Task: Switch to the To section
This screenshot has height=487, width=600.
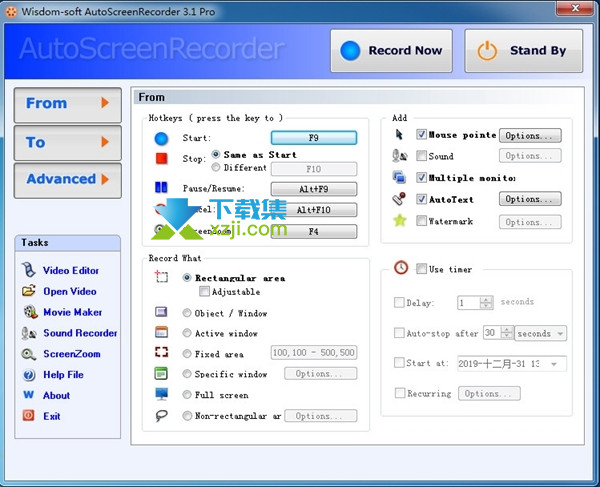Action: [68, 143]
